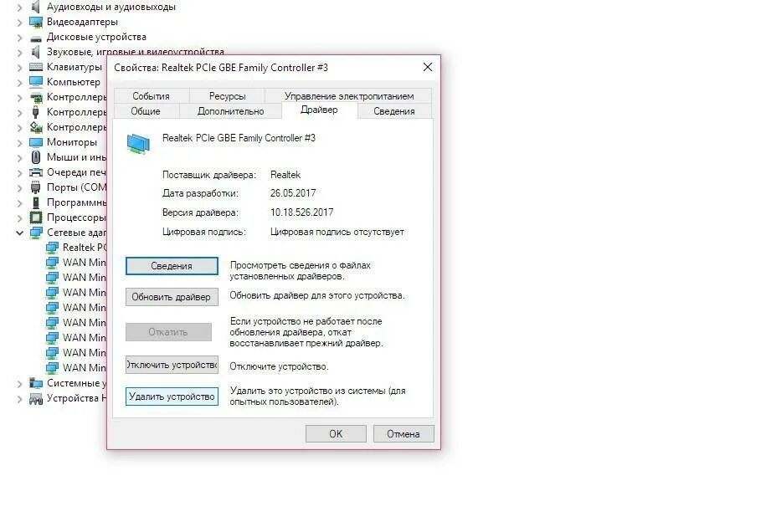Click the Мониторы monitor icon

(x=36, y=142)
